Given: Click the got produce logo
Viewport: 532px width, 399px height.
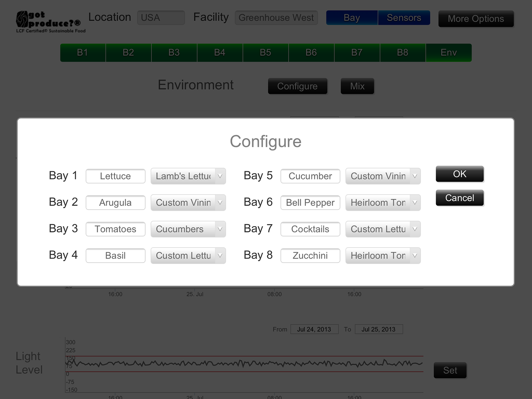Looking at the screenshot, I should click(x=50, y=22).
